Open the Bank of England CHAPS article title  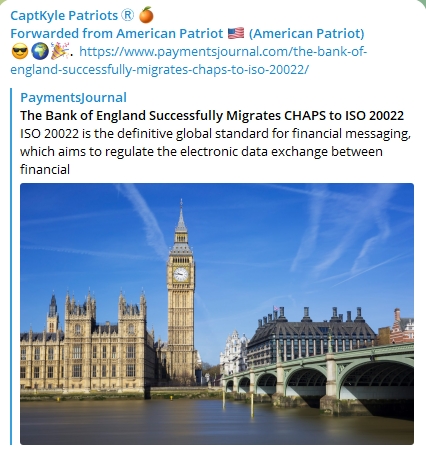(x=212, y=115)
